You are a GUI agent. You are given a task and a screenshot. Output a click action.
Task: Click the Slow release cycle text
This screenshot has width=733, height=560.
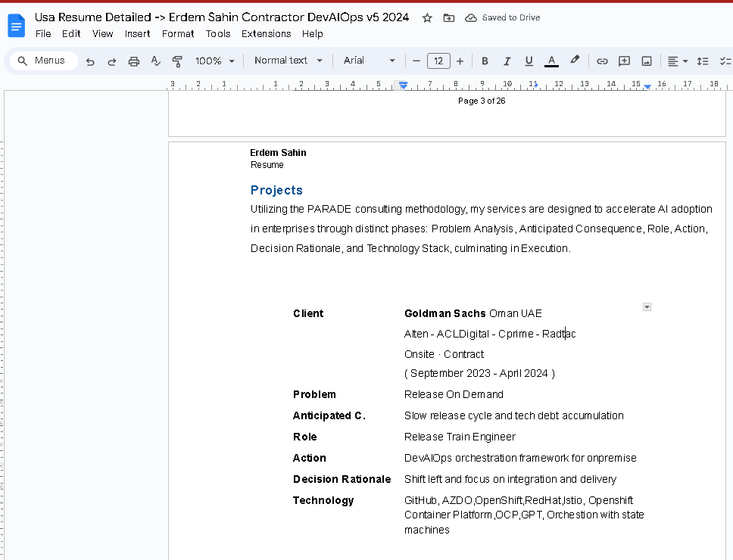click(513, 415)
